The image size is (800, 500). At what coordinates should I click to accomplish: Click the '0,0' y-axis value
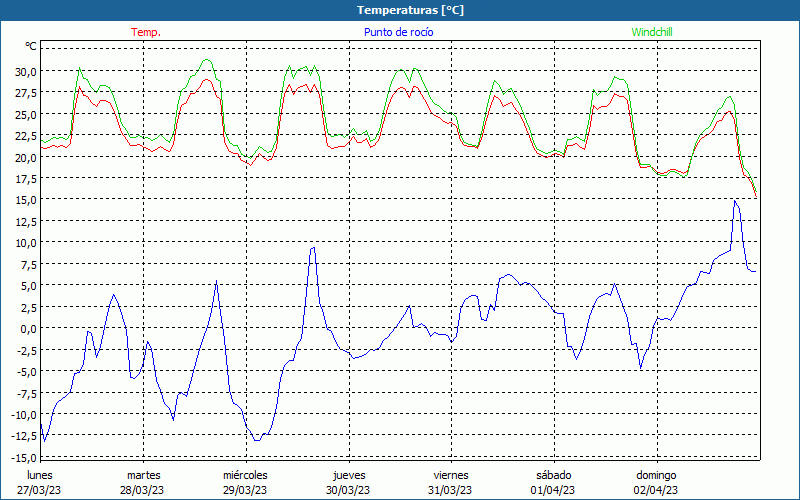pos(28,329)
